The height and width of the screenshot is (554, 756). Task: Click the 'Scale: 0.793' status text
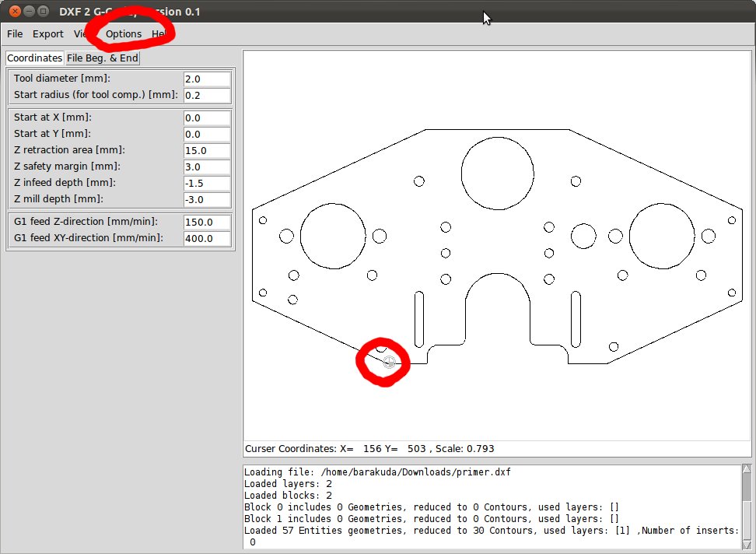point(465,448)
